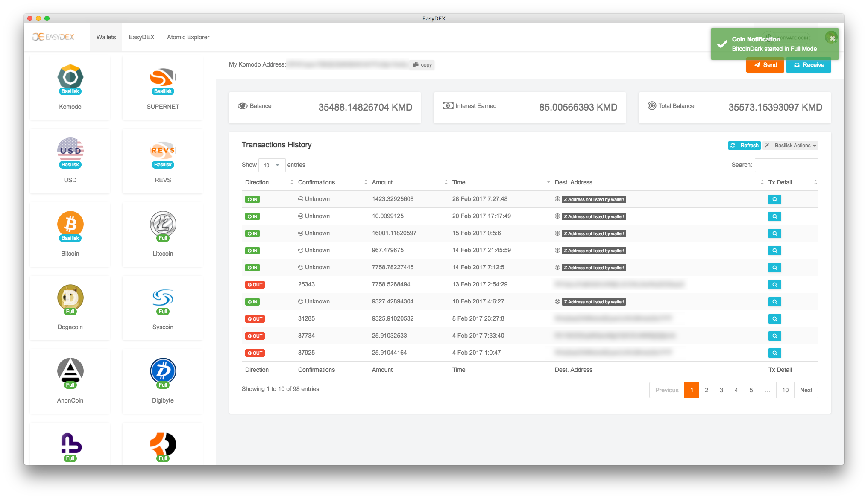This screenshot has width=868, height=499.
Task: Switch to the Wallets tab
Action: 106,37
